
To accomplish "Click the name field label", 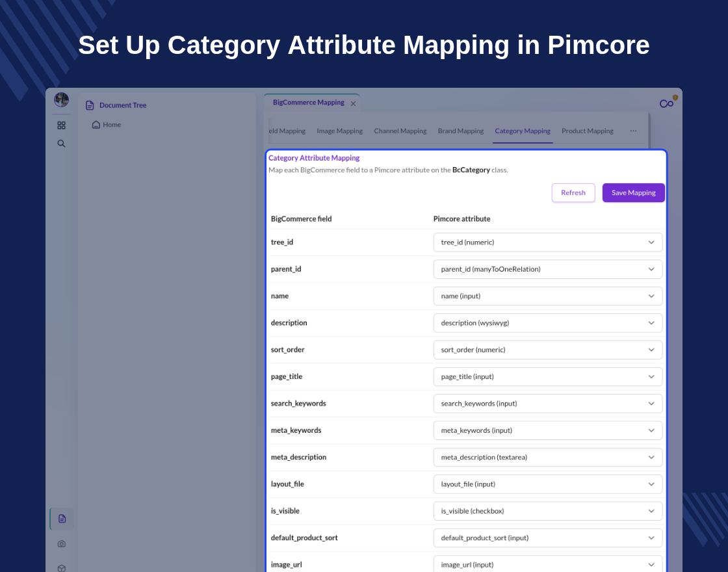I will tap(279, 296).
